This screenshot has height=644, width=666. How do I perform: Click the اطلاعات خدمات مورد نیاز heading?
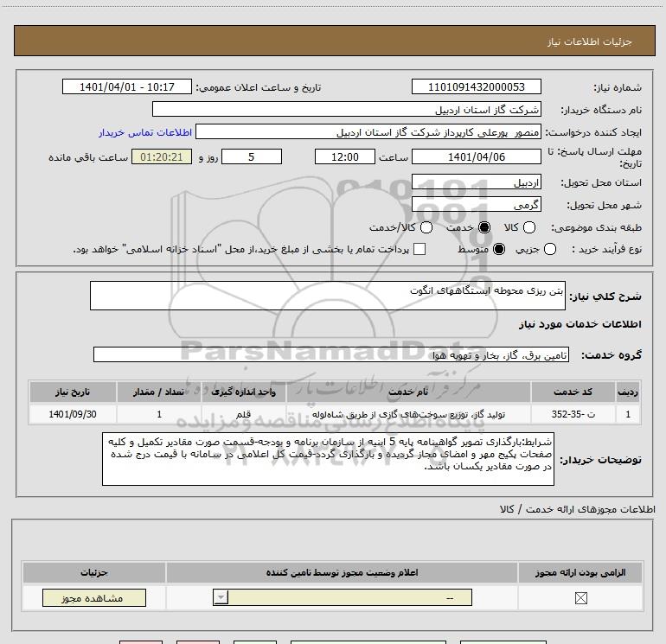click(580, 324)
